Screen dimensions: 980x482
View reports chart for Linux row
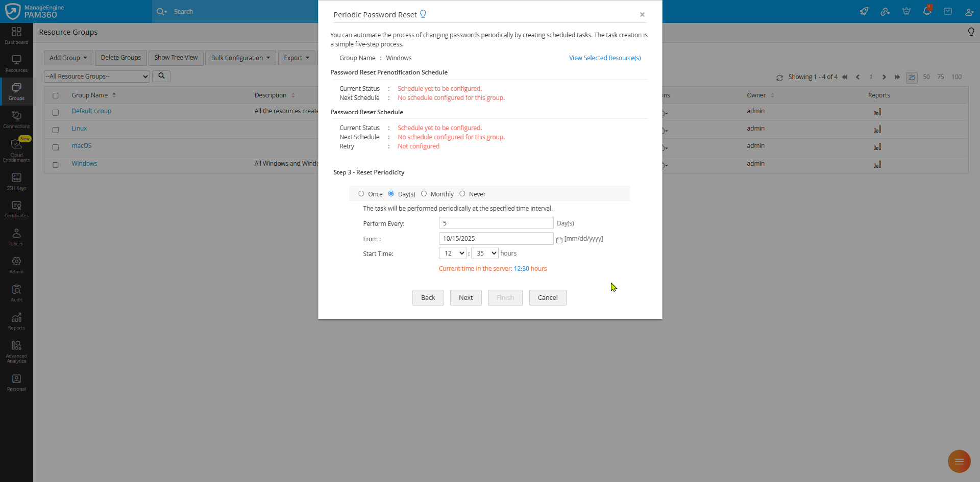click(877, 129)
